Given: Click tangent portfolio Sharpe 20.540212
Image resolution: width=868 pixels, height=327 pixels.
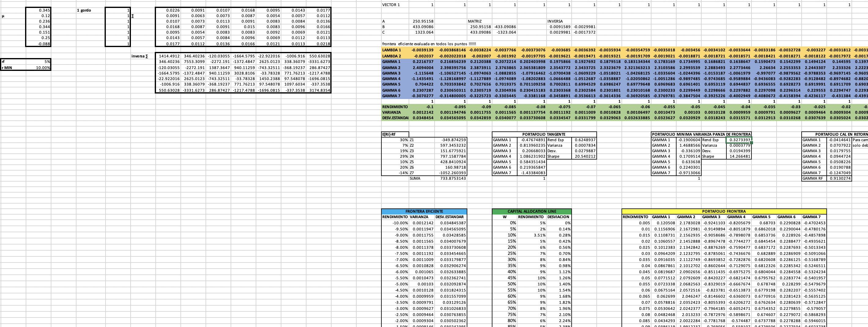Looking at the screenshot, I should point(584,156).
